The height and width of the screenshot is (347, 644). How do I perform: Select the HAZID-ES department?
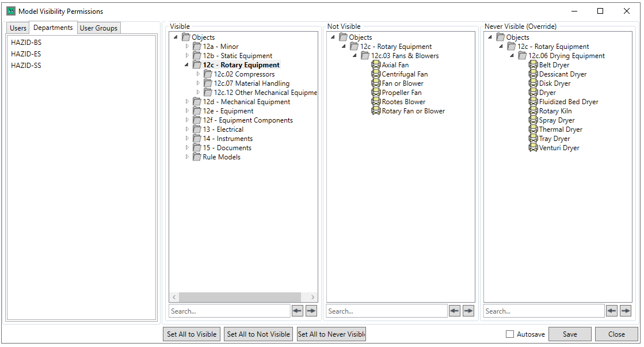(x=26, y=54)
